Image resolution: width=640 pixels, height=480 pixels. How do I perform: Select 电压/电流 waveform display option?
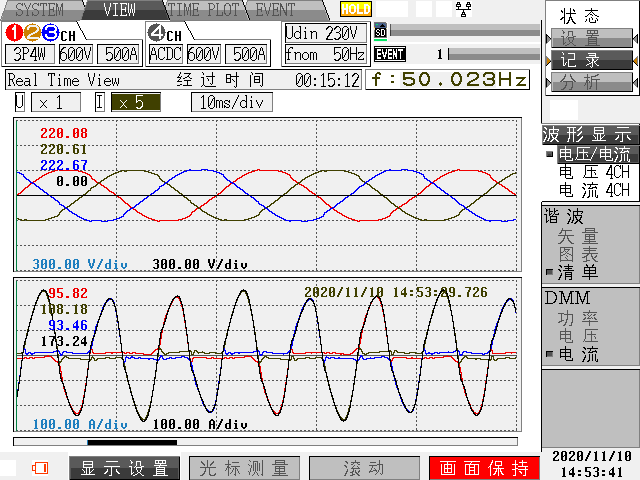594,155
